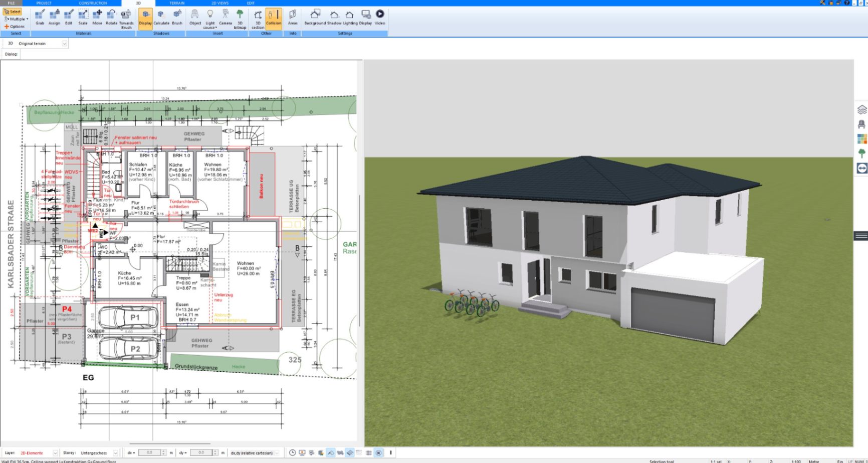
Task: Click the dy value input field
Action: pos(201,452)
